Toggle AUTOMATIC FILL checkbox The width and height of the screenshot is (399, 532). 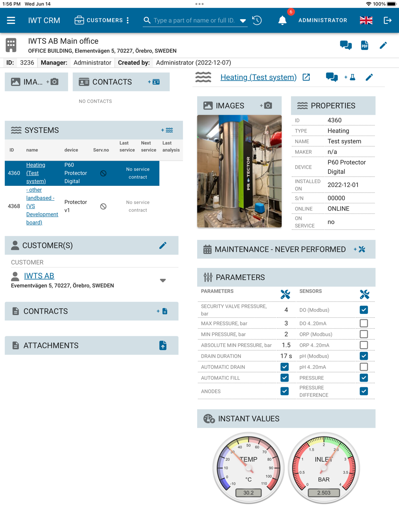pyautogui.click(x=284, y=378)
